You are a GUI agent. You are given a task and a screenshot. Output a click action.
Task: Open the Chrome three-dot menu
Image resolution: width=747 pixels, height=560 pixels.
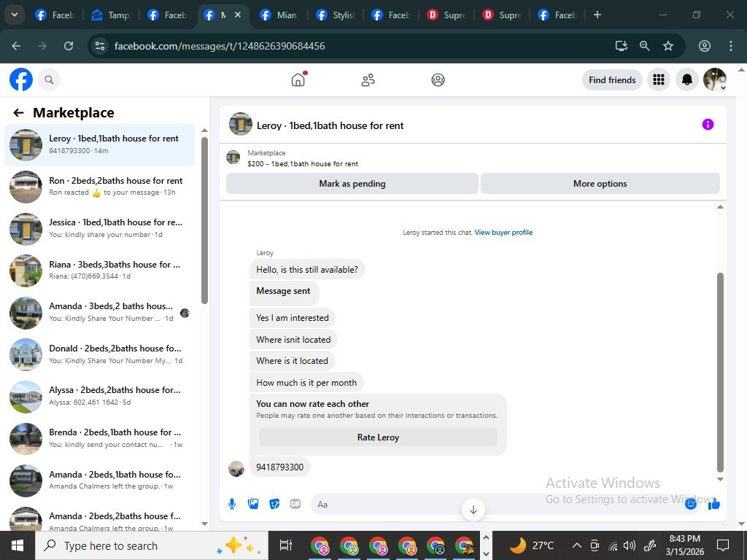point(730,46)
